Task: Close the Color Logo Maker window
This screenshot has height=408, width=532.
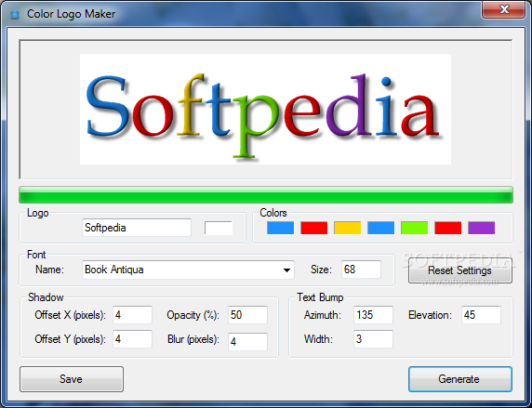Action: [x=504, y=9]
